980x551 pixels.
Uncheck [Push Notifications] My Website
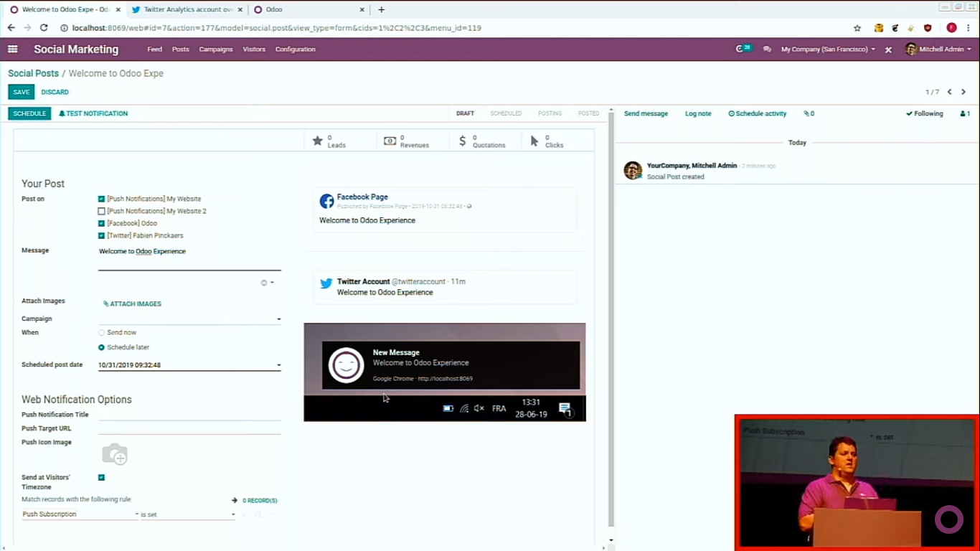tap(101, 199)
